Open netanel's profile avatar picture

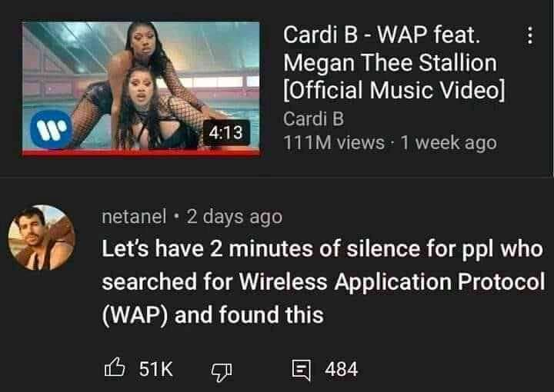point(42,238)
